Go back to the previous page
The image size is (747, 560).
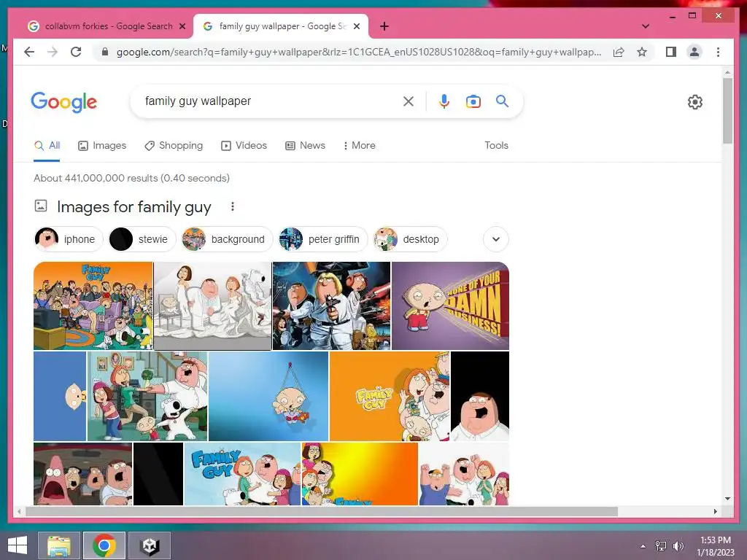(29, 52)
